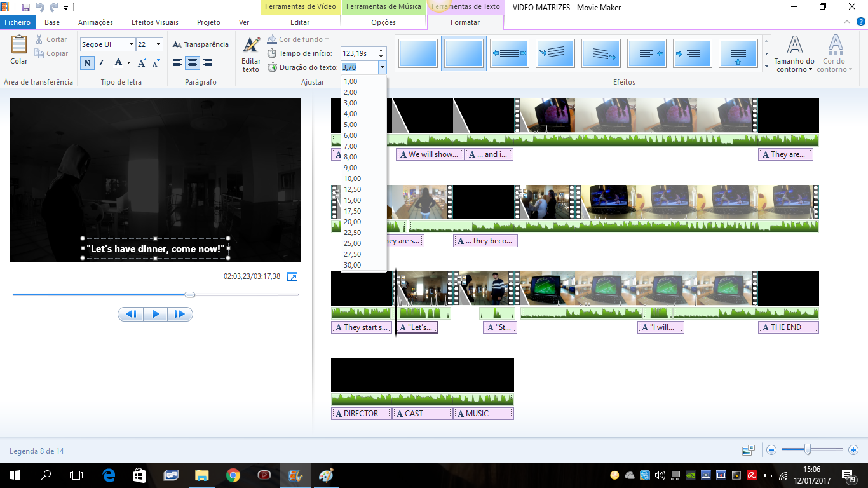
Task: Click the full-screen preview icon
Action: (x=292, y=276)
